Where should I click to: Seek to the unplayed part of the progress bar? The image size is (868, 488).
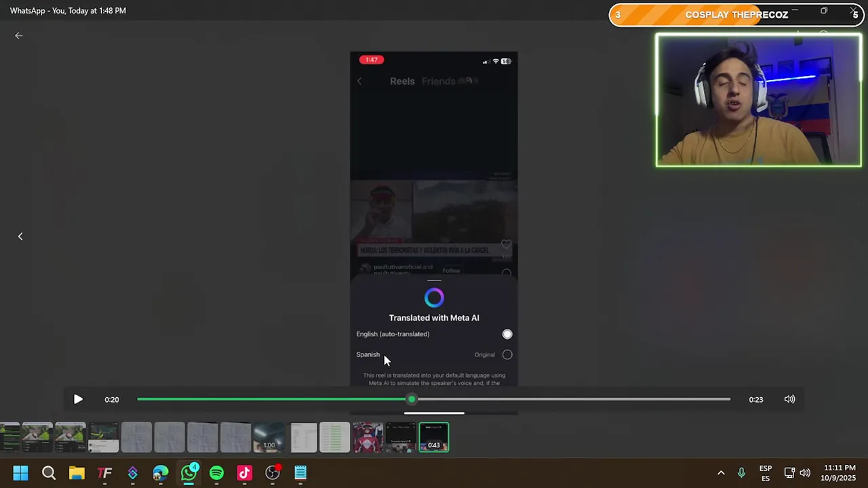pos(573,399)
